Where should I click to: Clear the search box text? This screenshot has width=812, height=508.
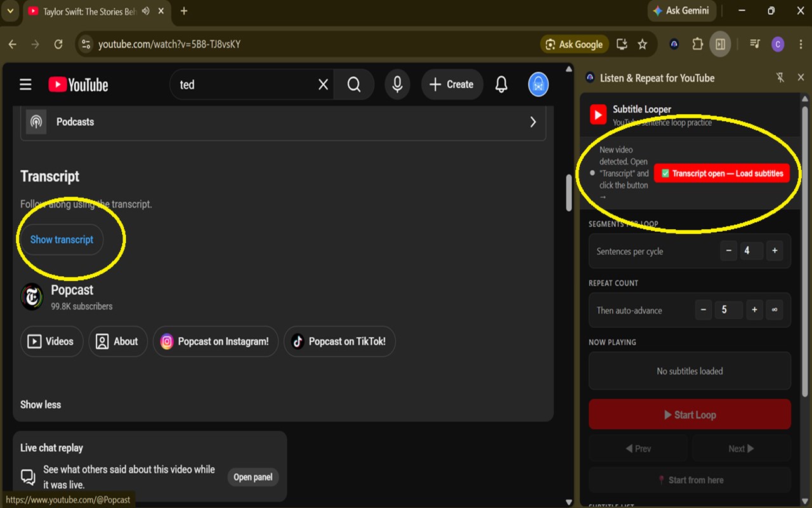click(x=323, y=84)
